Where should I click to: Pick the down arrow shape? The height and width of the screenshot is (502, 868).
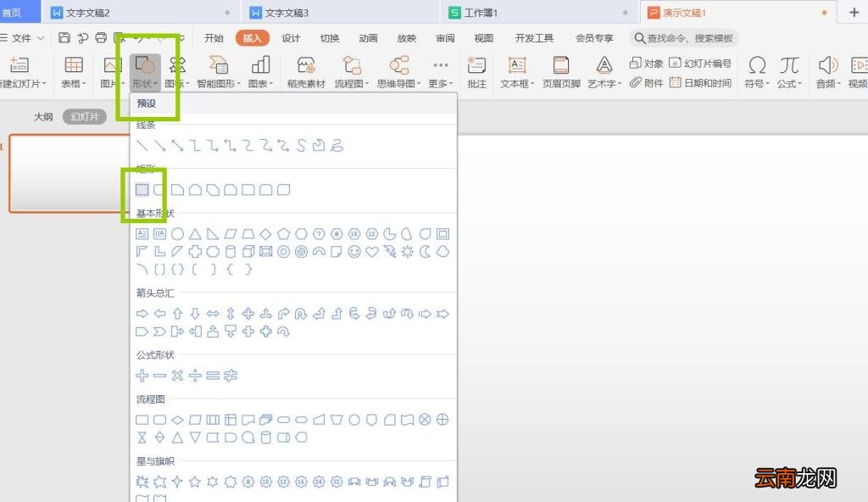(196, 314)
